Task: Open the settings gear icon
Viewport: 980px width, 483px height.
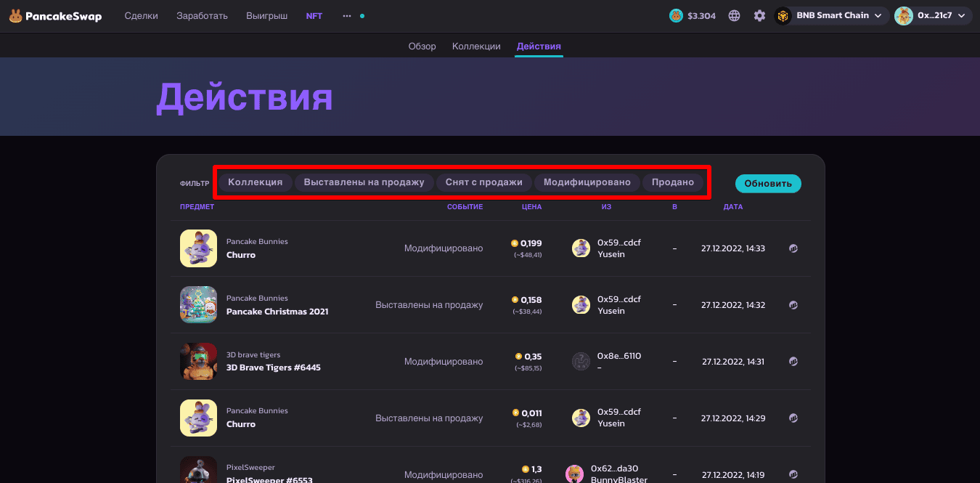Action: click(x=759, y=15)
